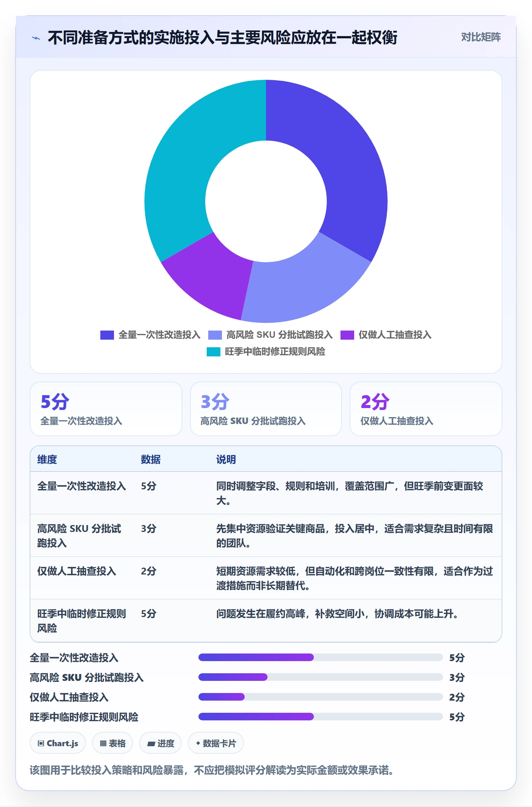Viewport: 532px width, 807px height.
Task: Click the 2分 value in the table
Action: click(149, 571)
